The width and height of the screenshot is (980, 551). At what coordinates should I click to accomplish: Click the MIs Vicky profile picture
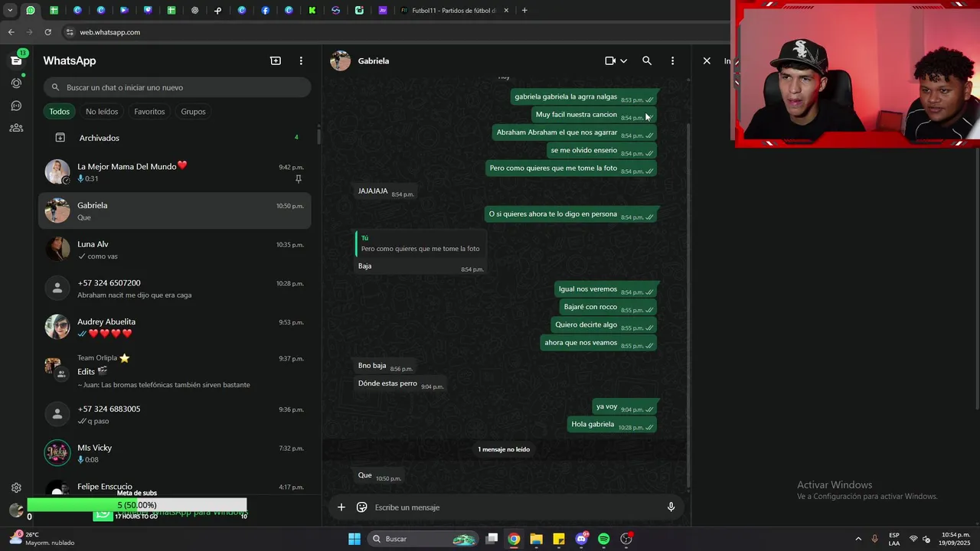point(57,453)
